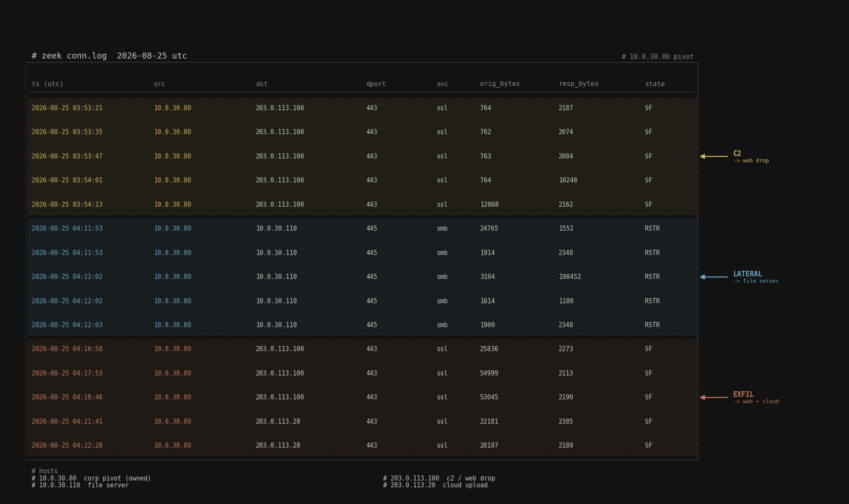The image size is (849, 504).
Task: Click the RSTR state in the 198452 row
Action: (652, 277)
